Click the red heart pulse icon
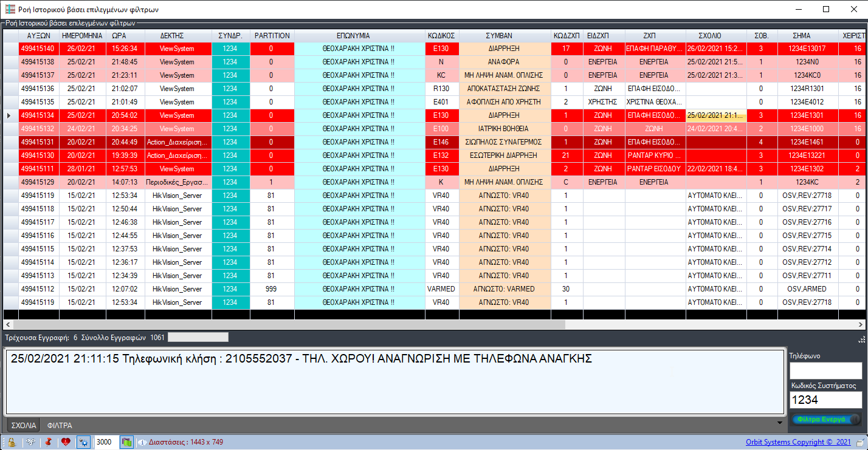868x450 pixels. [x=66, y=442]
